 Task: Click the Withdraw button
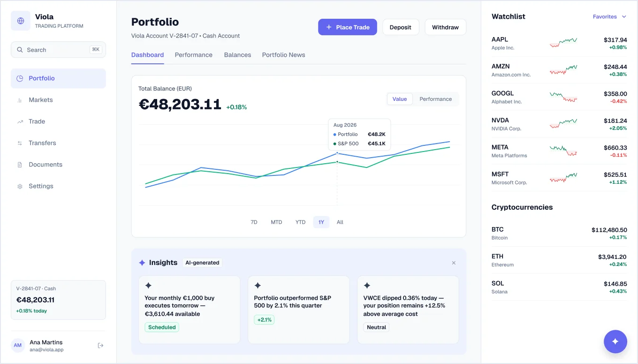click(445, 27)
